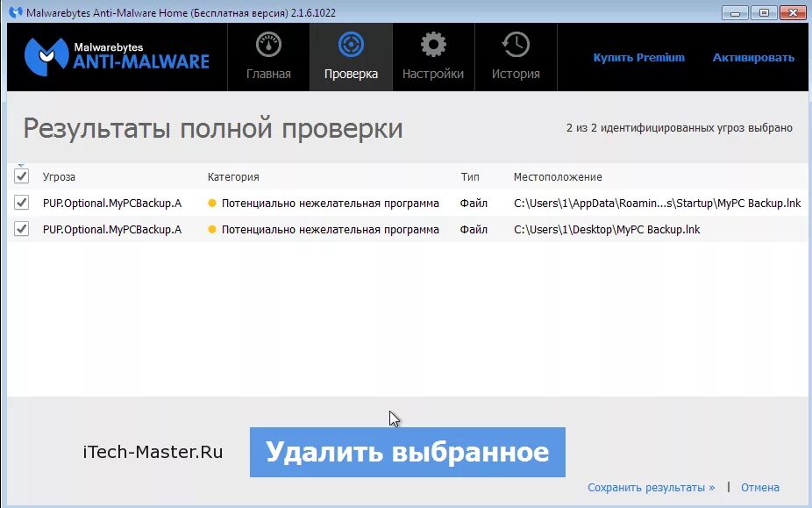Click the category text in the Desktop threat row
Screen dimensions: 812x508
pos(330,230)
